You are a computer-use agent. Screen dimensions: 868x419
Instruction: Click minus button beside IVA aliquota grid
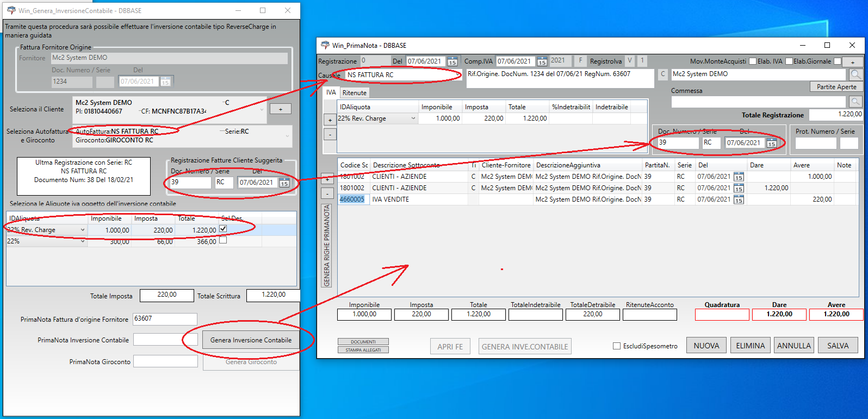[330, 134]
